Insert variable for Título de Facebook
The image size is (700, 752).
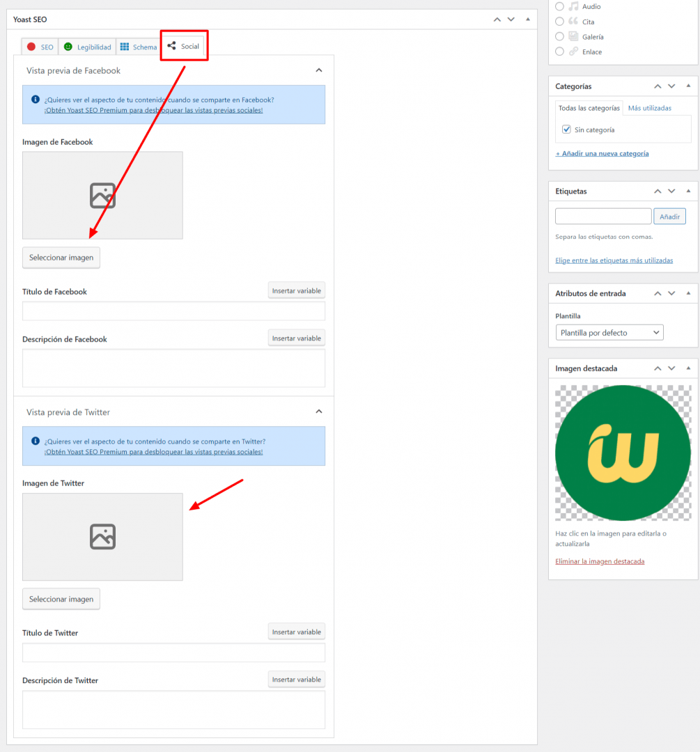coord(297,290)
